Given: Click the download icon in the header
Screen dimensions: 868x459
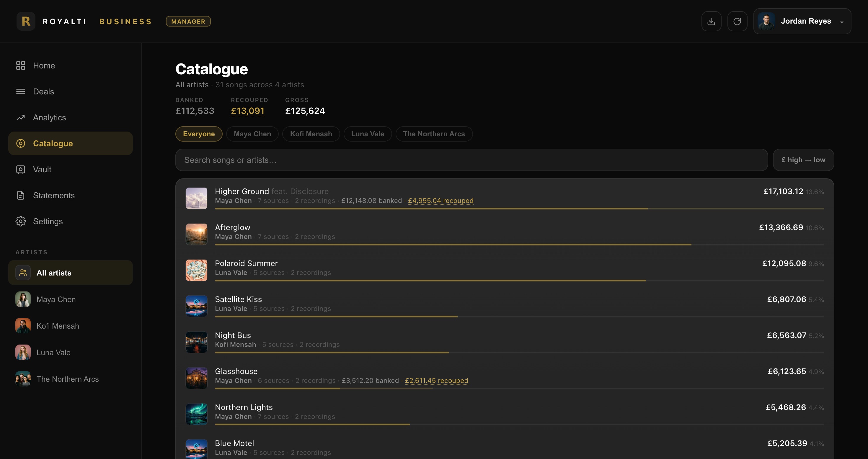Looking at the screenshot, I should 711,21.
